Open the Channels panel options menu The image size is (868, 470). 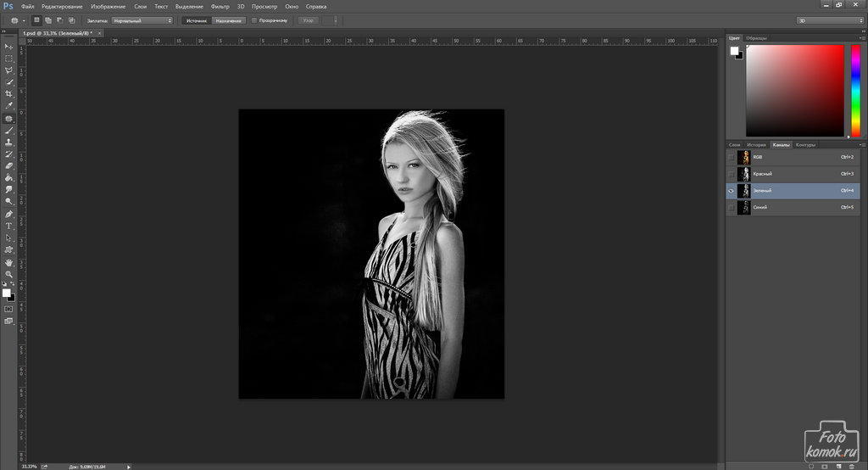(861, 145)
